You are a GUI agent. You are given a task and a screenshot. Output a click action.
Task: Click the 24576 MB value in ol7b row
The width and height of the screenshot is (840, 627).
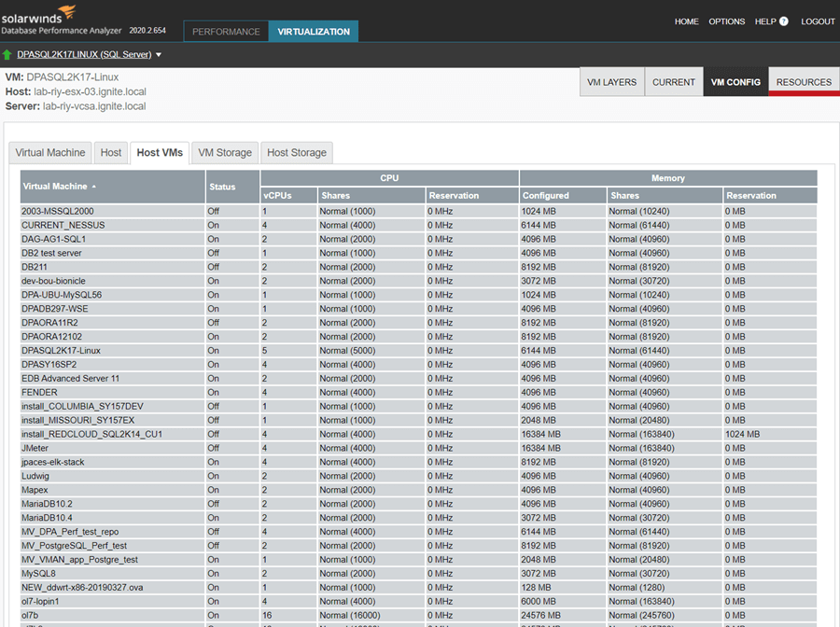pyautogui.click(x=541, y=615)
